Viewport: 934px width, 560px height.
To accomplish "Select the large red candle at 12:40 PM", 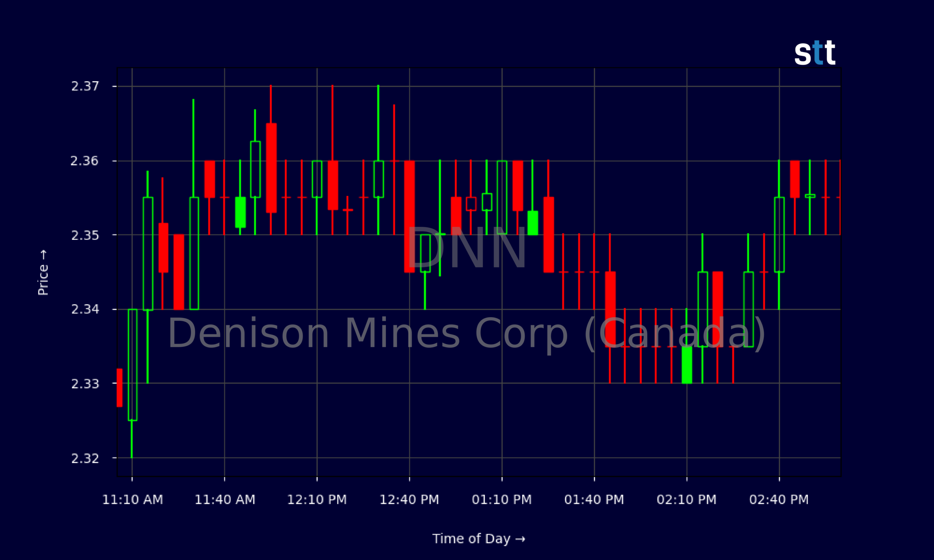I will point(409,217).
